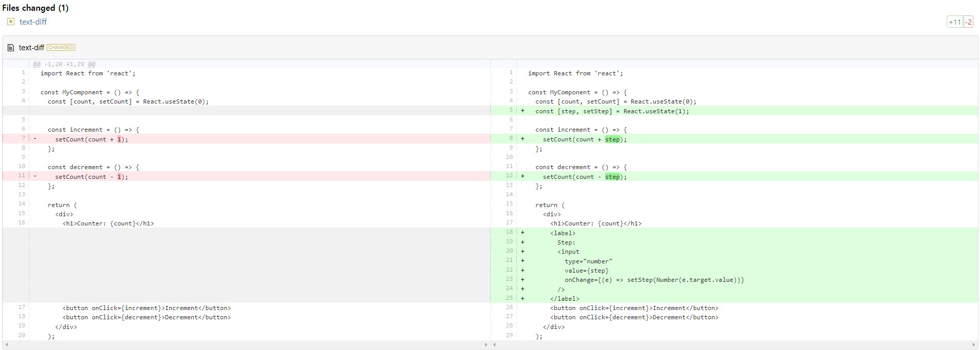Viewport: 980px width, 350px height.
Task: Click the Files changed (1) heading
Action: [35, 8]
